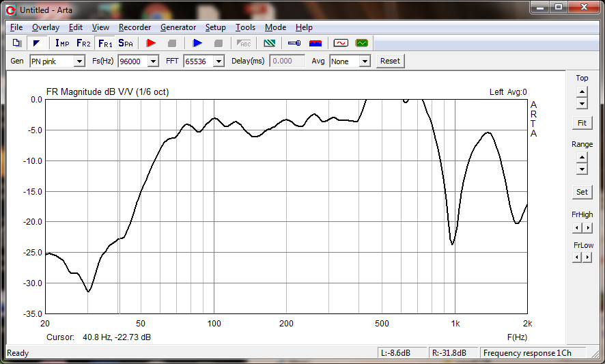Image resolution: width=605 pixels, height=364 pixels.
Task: Expand the Gen PN pink dropdown
Action: click(x=79, y=61)
